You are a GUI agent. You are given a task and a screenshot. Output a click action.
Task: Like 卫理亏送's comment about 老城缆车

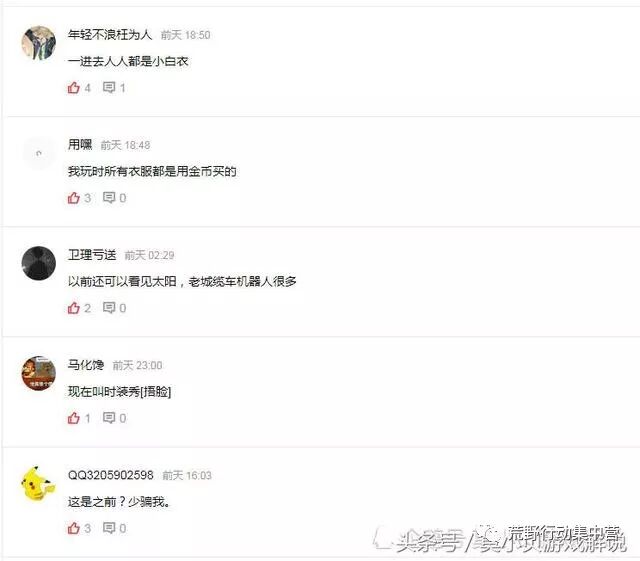pyautogui.click(x=74, y=308)
